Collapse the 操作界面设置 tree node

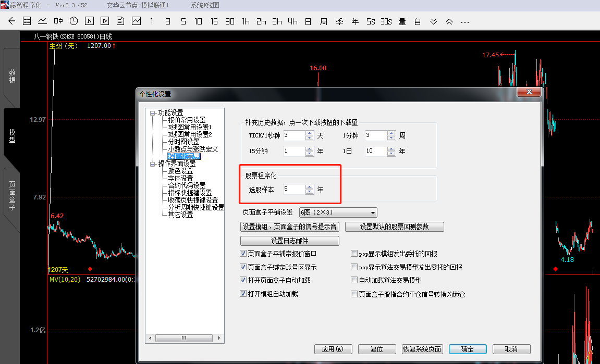[153, 164]
